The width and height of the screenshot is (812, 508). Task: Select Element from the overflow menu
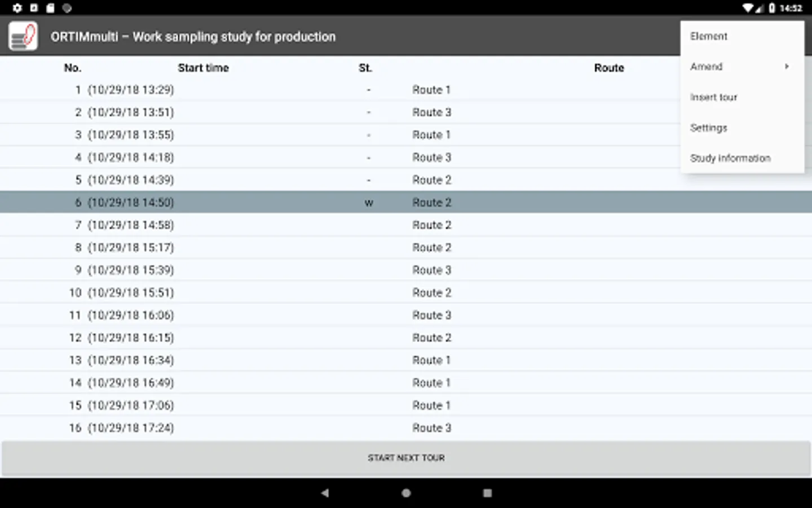[709, 36]
